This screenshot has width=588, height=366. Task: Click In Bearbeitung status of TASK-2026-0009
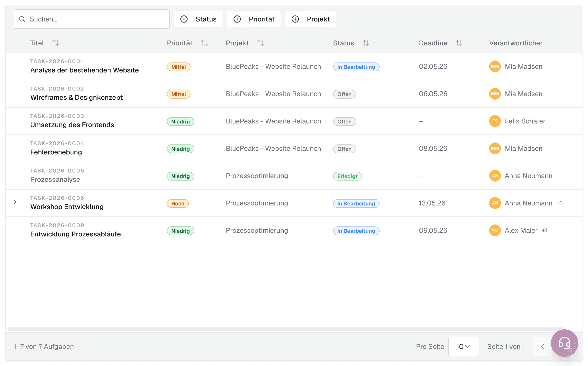pyautogui.click(x=356, y=231)
